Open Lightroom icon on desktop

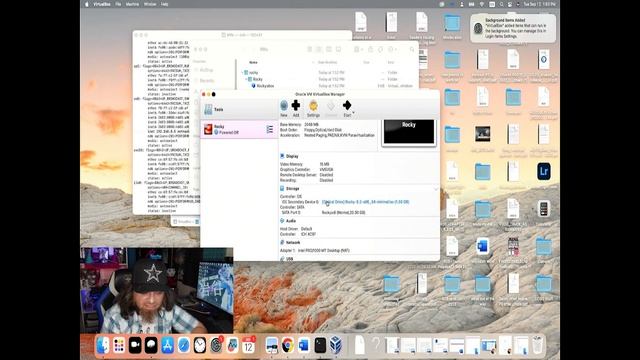(x=544, y=171)
